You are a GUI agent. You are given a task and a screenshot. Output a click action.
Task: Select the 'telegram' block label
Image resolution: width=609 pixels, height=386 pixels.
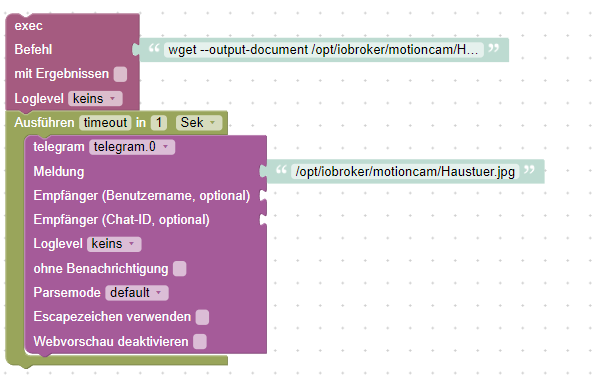(59, 147)
